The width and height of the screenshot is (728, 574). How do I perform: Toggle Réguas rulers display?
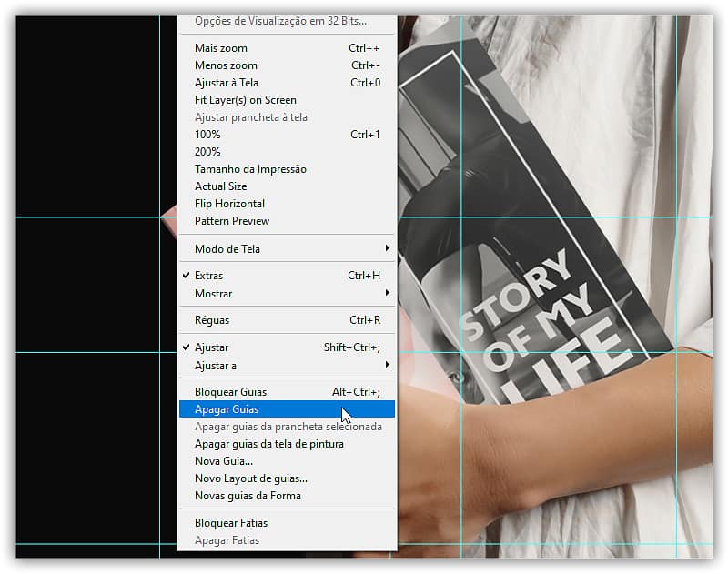[x=287, y=320]
